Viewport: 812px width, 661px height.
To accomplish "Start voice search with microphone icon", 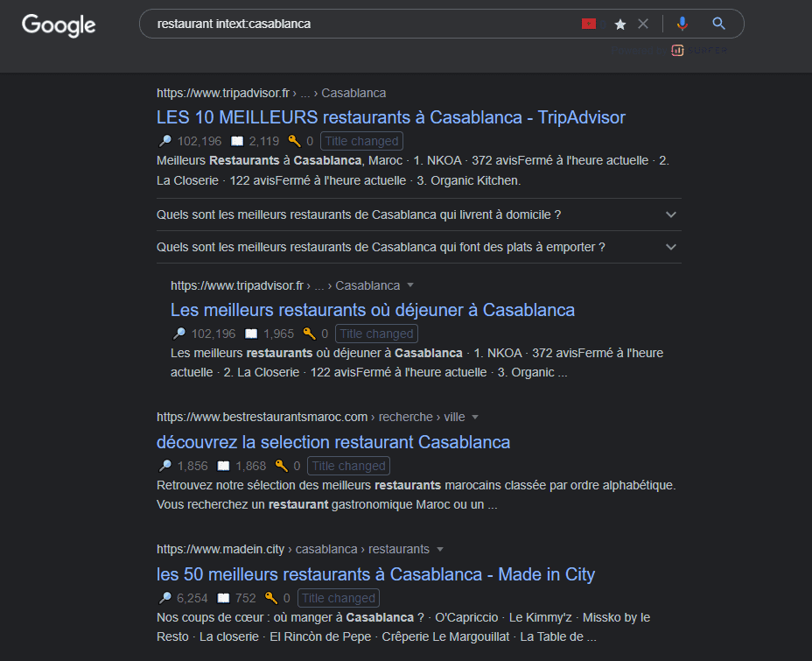I will [x=682, y=24].
